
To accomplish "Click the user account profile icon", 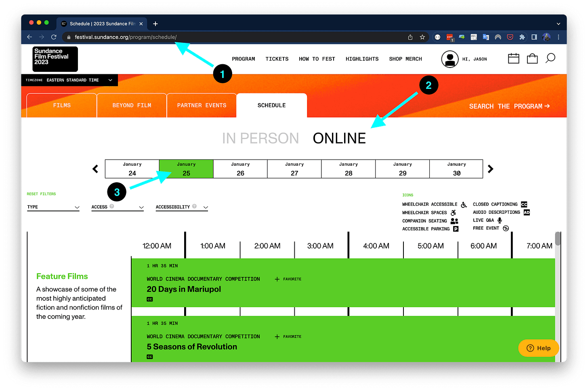I will tap(450, 59).
